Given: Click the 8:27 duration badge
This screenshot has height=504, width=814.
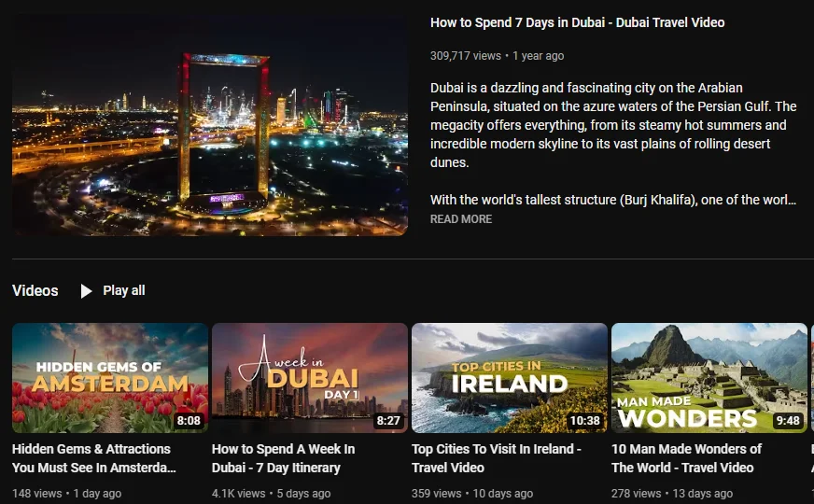Looking at the screenshot, I should 388,420.
